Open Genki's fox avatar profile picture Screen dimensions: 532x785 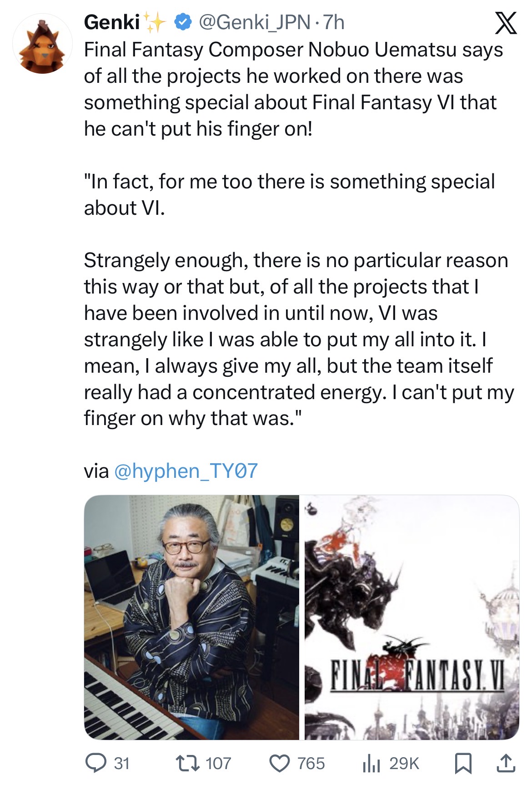(x=42, y=44)
